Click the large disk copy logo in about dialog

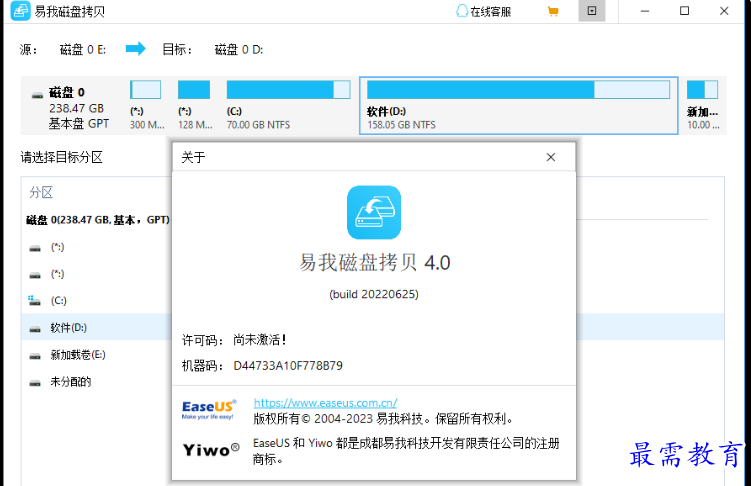click(374, 213)
